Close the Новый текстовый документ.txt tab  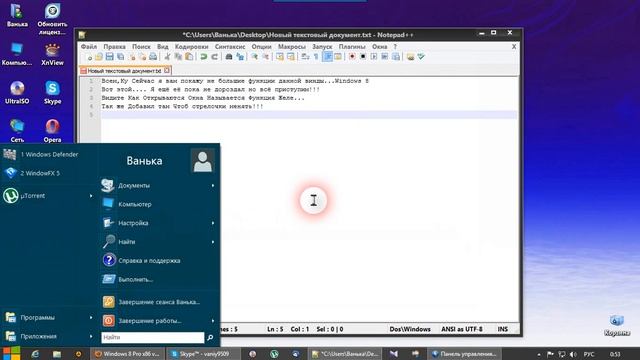(x=167, y=71)
